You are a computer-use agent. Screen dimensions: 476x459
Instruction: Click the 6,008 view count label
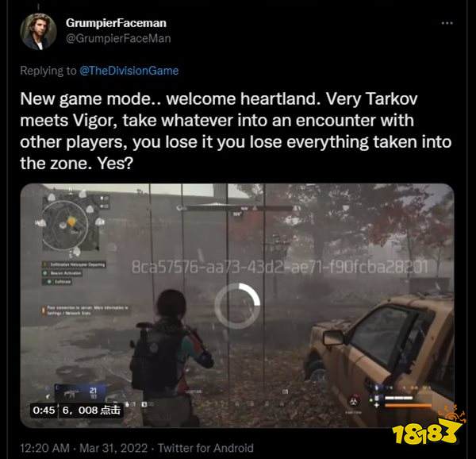(91, 411)
